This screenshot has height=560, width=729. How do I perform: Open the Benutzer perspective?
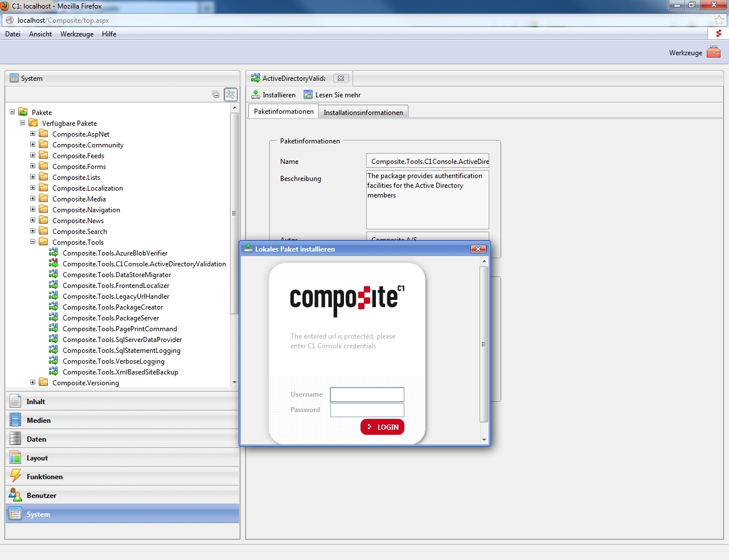click(x=41, y=496)
